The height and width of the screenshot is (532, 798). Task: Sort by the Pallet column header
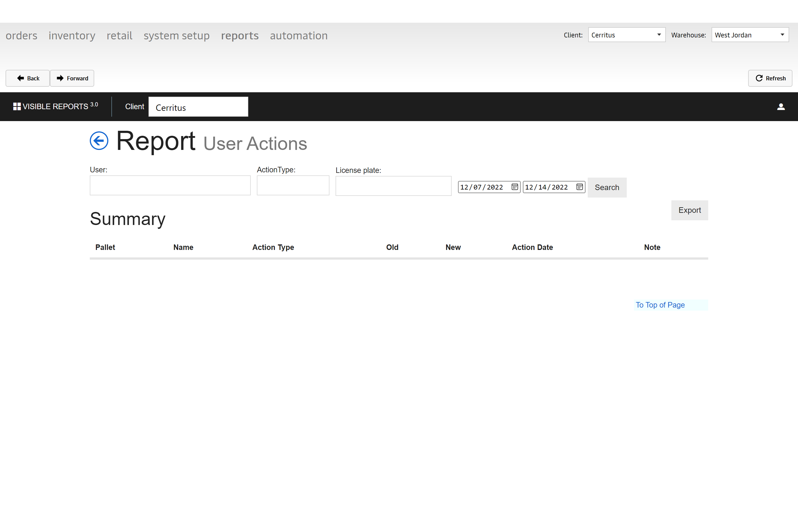tap(105, 247)
